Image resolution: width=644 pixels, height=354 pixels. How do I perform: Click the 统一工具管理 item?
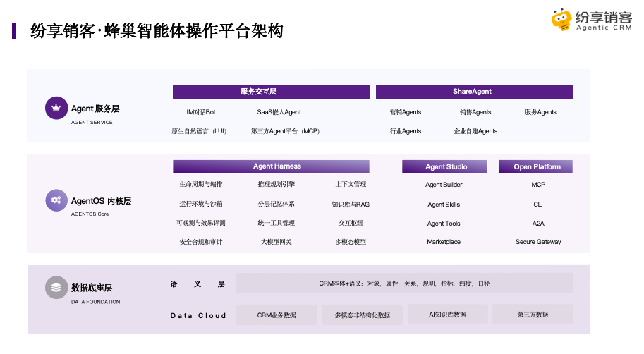tap(277, 223)
